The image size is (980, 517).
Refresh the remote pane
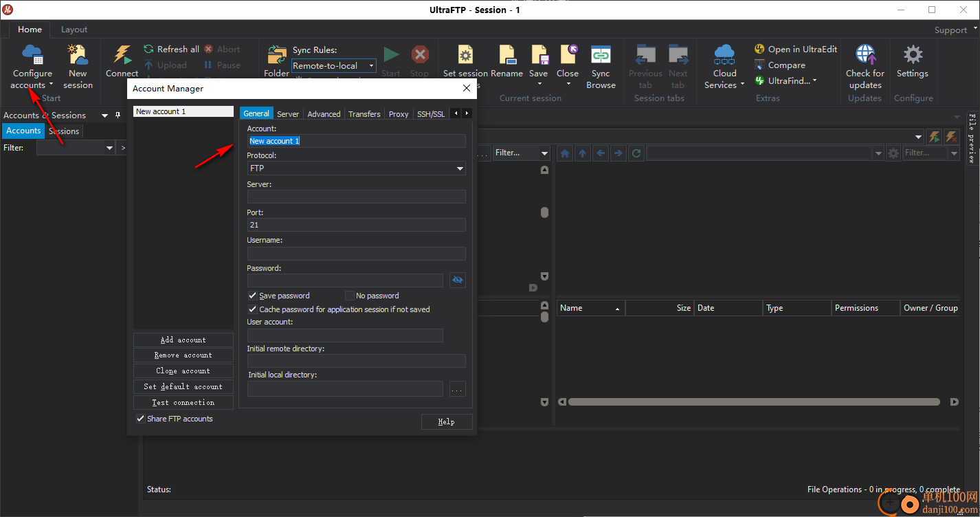point(636,153)
